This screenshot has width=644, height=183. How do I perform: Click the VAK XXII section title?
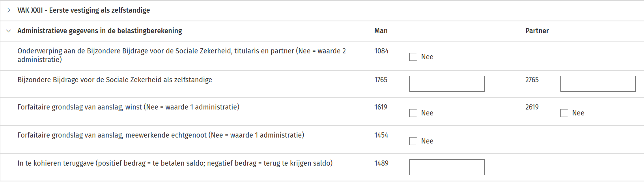click(84, 10)
